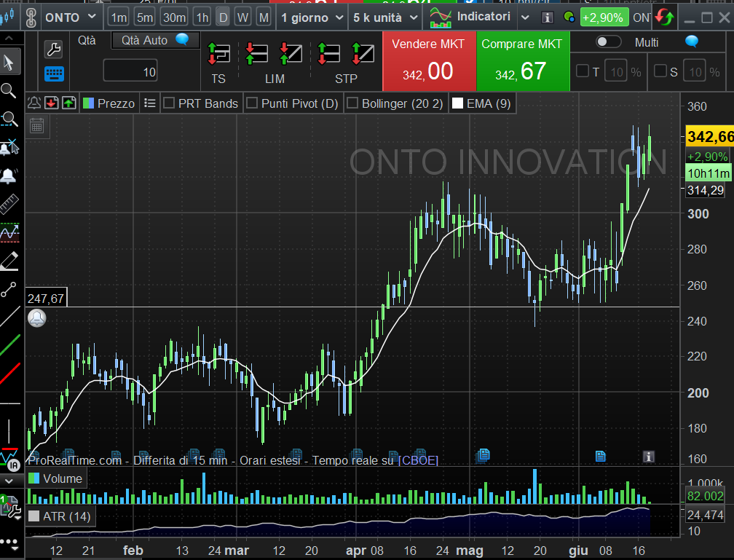Select the arrow cursor tool
The height and width of the screenshot is (560, 734).
click(9, 63)
